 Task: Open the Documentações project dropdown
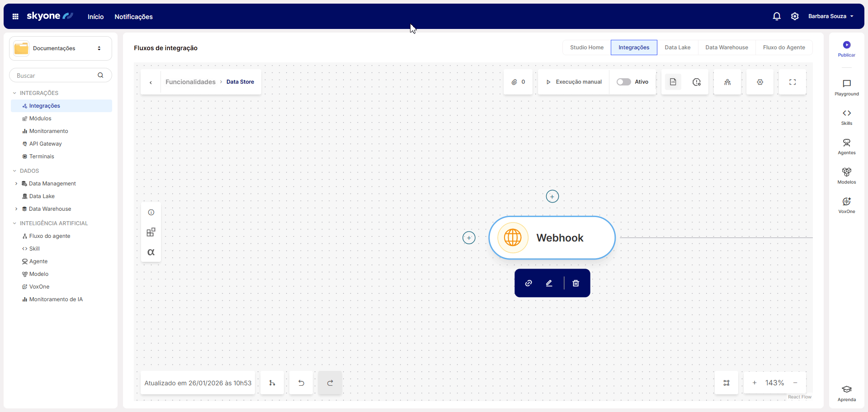point(61,48)
